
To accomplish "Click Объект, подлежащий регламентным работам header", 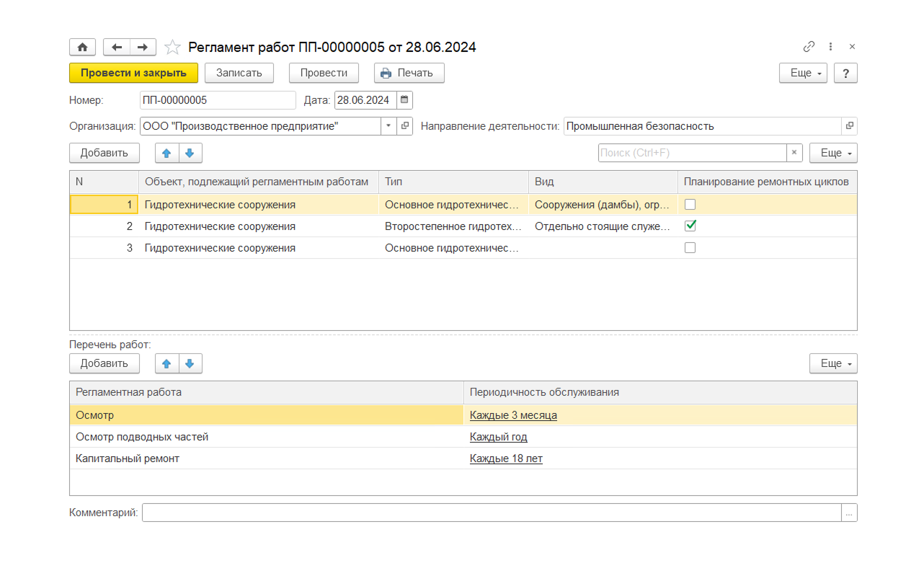I will point(258,182).
